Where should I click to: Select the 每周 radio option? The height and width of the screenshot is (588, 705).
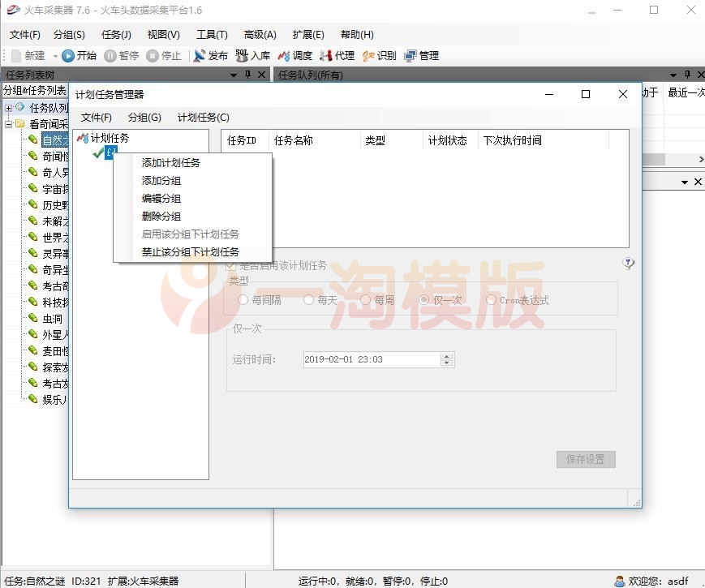click(366, 300)
